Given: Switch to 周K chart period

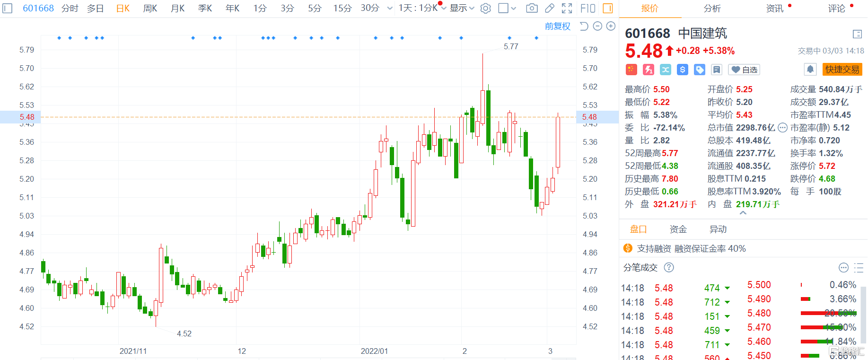Looking at the screenshot, I should pyautogui.click(x=150, y=9).
